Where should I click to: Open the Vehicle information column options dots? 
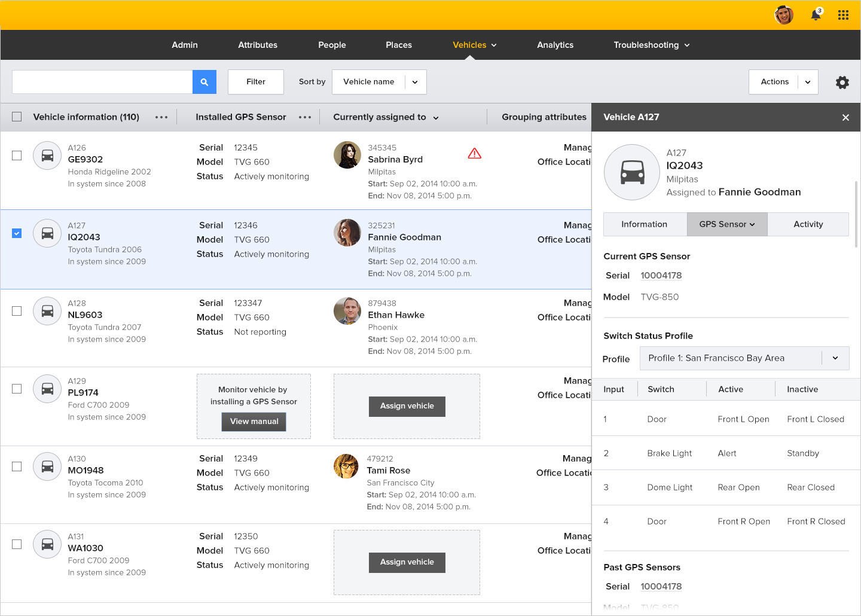(x=161, y=117)
